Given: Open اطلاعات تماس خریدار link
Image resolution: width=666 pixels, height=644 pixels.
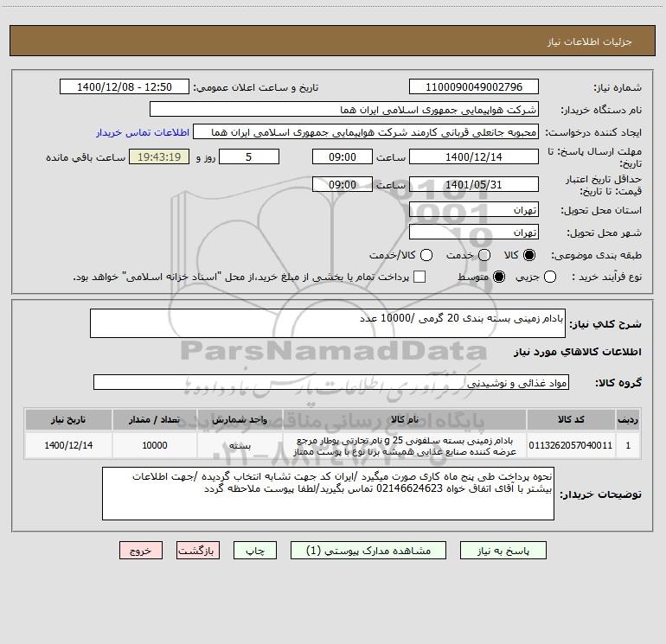Looking at the screenshot, I should 143,132.
